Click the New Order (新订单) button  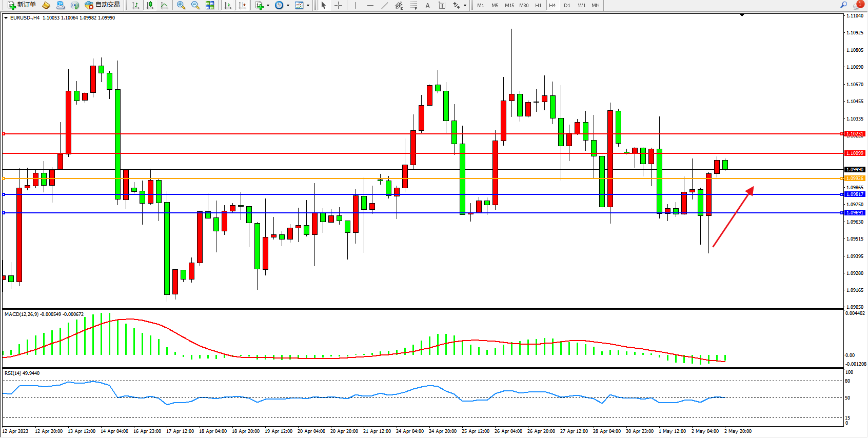(x=22, y=5)
